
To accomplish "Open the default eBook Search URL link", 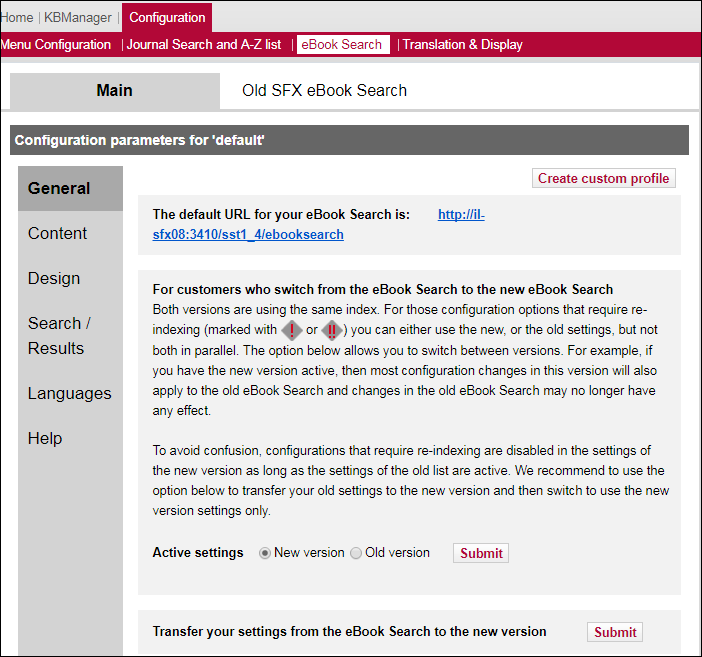I will click(248, 234).
